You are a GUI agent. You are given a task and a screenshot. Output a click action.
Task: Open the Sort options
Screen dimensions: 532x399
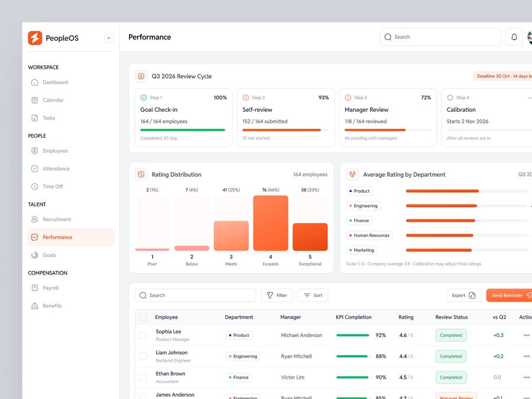click(x=313, y=295)
